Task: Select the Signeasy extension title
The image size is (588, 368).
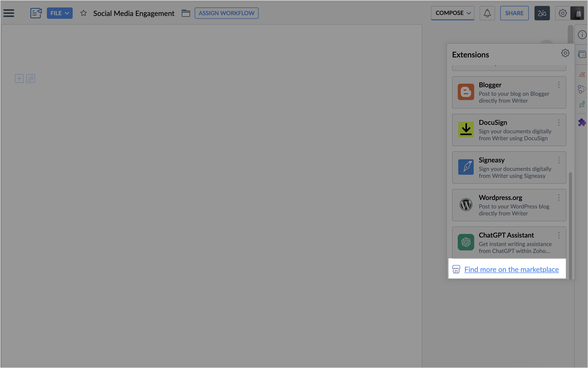Action: [491, 160]
